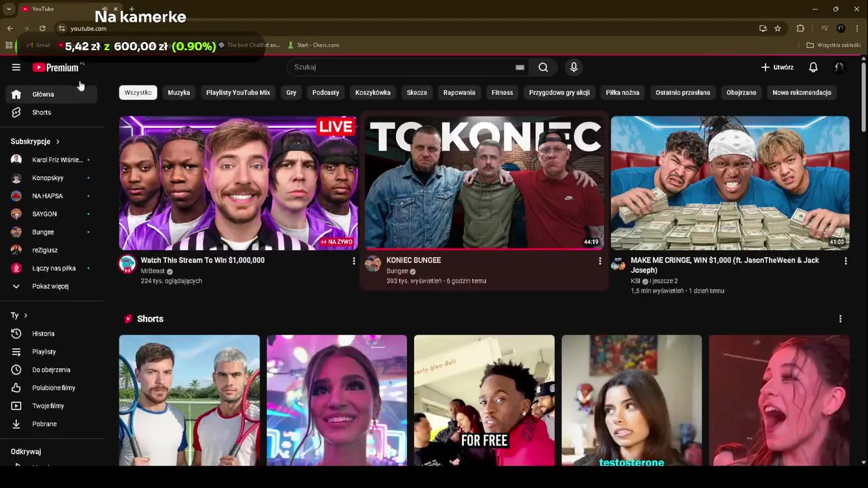Select Przygodowe gry akcji chip
The height and width of the screenshot is (488, 868).
click(x=559, y=92)
